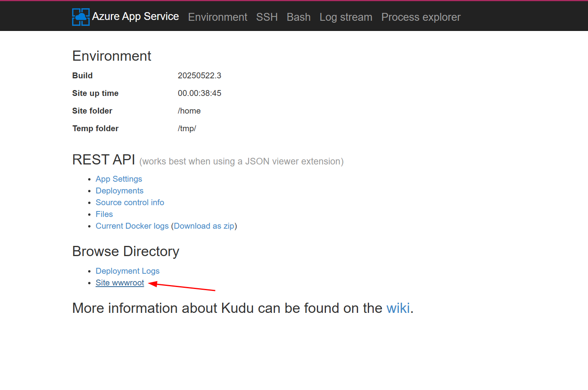Click the Temp folder label
The height and width of the screenshot is (390, 588).
[95, 128]
